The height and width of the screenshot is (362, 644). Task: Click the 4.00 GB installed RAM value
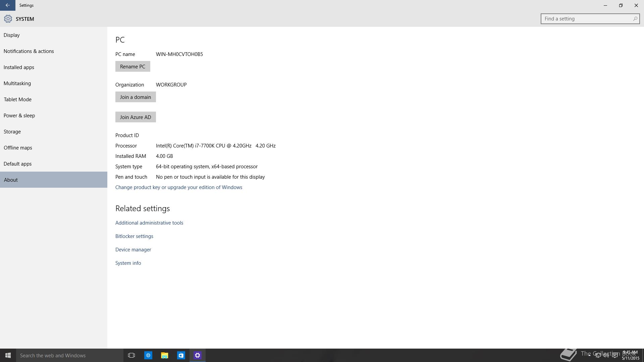(x=164, y=156)
